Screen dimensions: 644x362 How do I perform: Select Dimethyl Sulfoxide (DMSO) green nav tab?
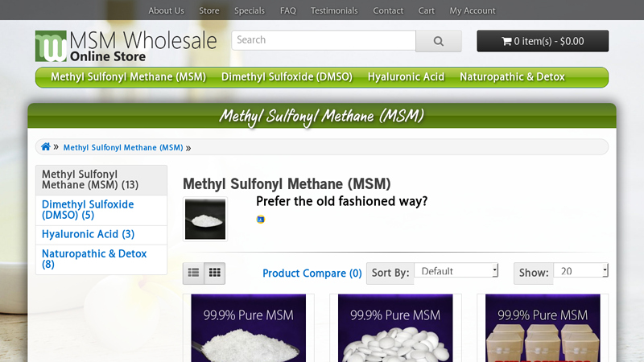coord(287,77)
